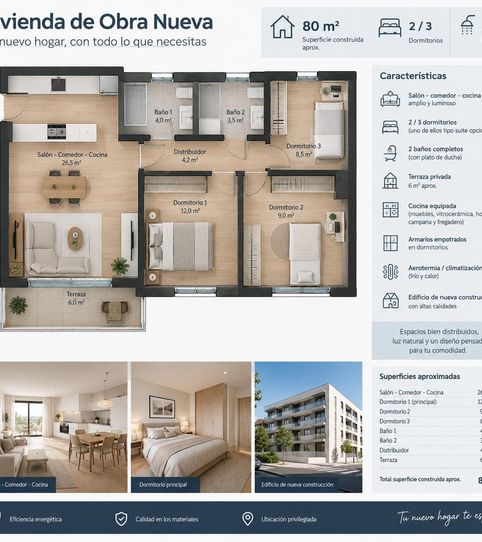
Task: Open the Edificio de nueva construcción building photo
Action: (x=308, y=427)
